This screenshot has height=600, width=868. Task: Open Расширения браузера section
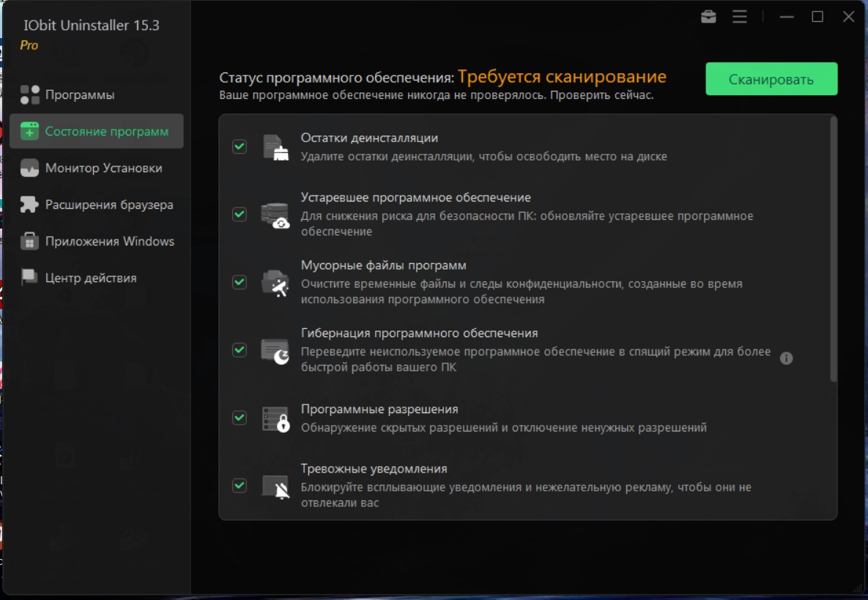[x=96, y=205]
